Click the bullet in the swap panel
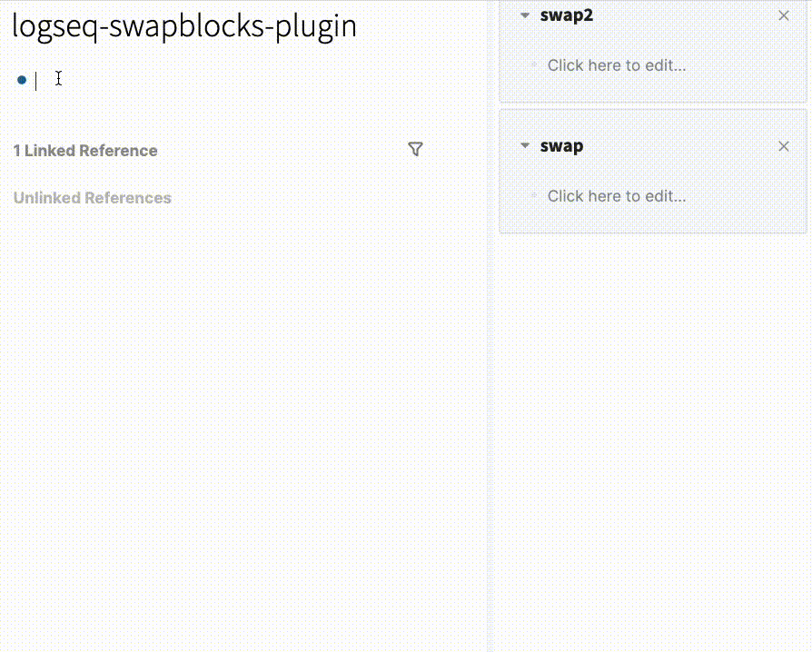This screenshot has height=652, width=812. (533, 196)
